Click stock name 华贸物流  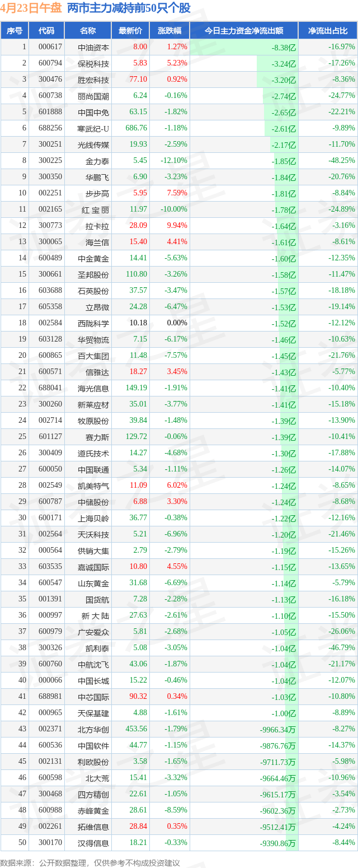click(93, 339)
